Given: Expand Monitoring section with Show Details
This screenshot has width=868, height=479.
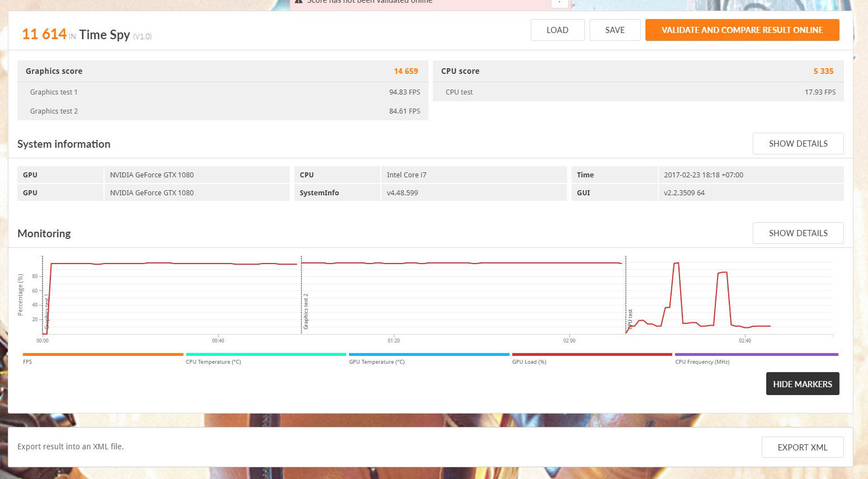Looking at the screenshot, I should click(x=798, y=233).
